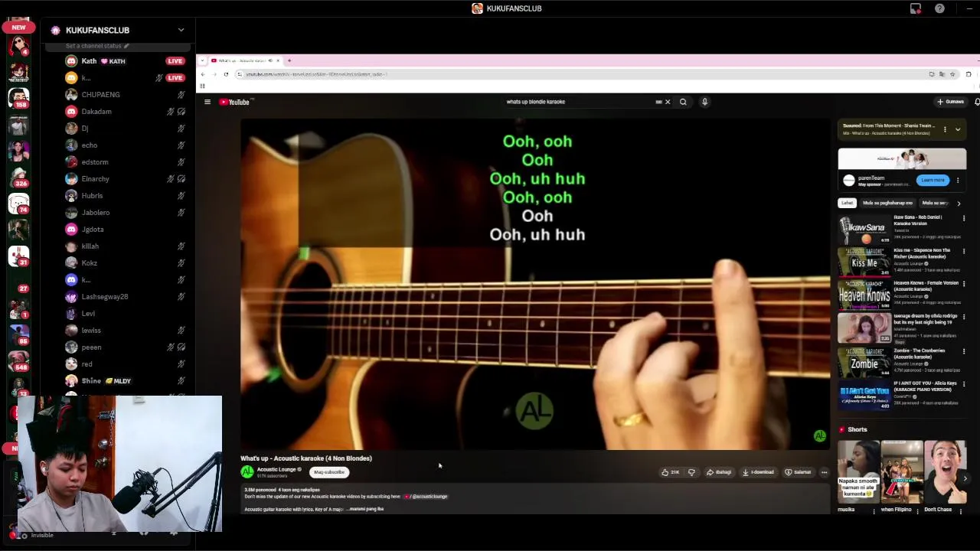Click the browser address bar youtube URL
This screenshot has width=980, height=551.
(316, 74)
